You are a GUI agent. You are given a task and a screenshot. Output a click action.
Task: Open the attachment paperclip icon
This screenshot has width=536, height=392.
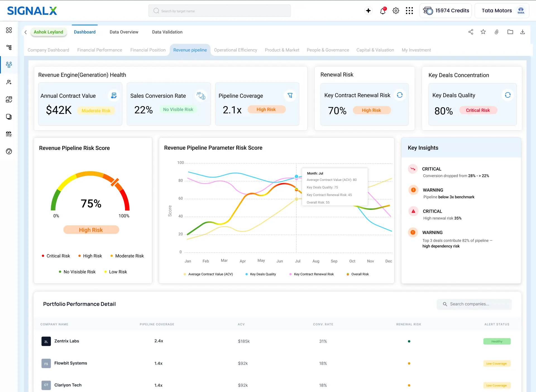click(497, 32)
